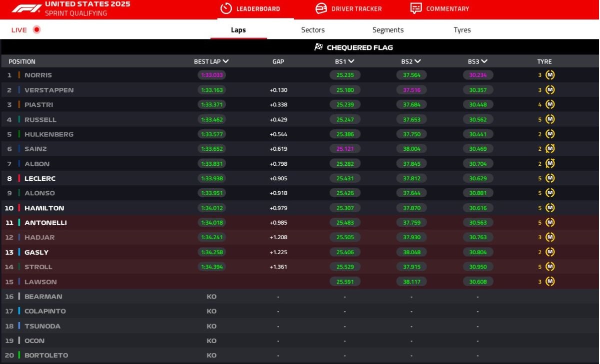The height and width of the screenshot is (364, 600).
Task: Click the Leaderboard stopwatch icon
Action: (226, 8)
